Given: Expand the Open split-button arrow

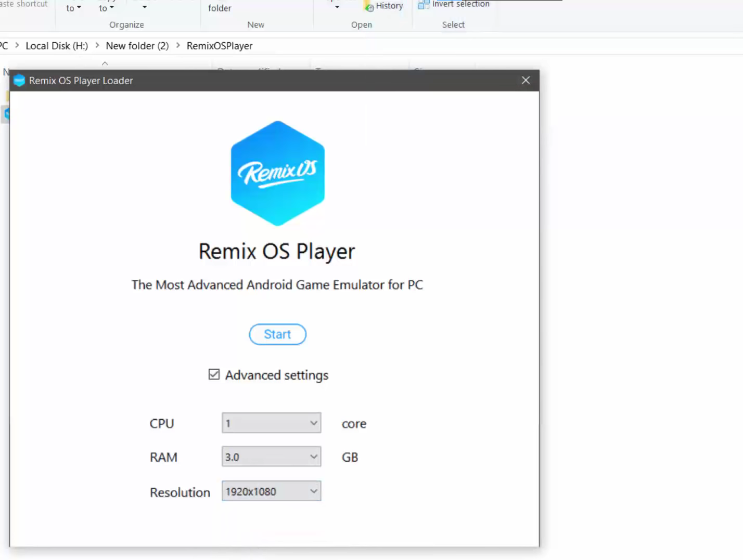Looking at the screenshot, I should (x=337, y=7).
